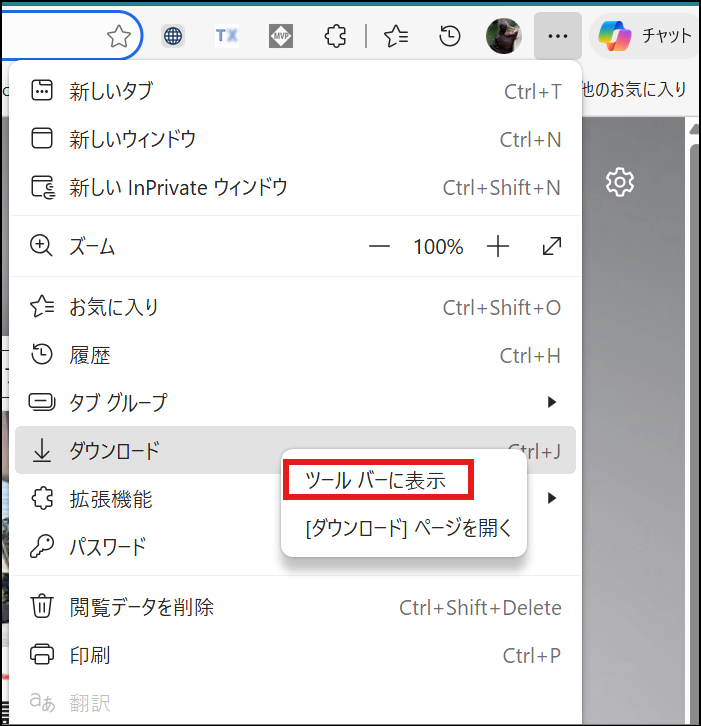Viewport: 701px width, 726px height.
Task: Close the menu via three-dots button
Action: click(557, 36)
